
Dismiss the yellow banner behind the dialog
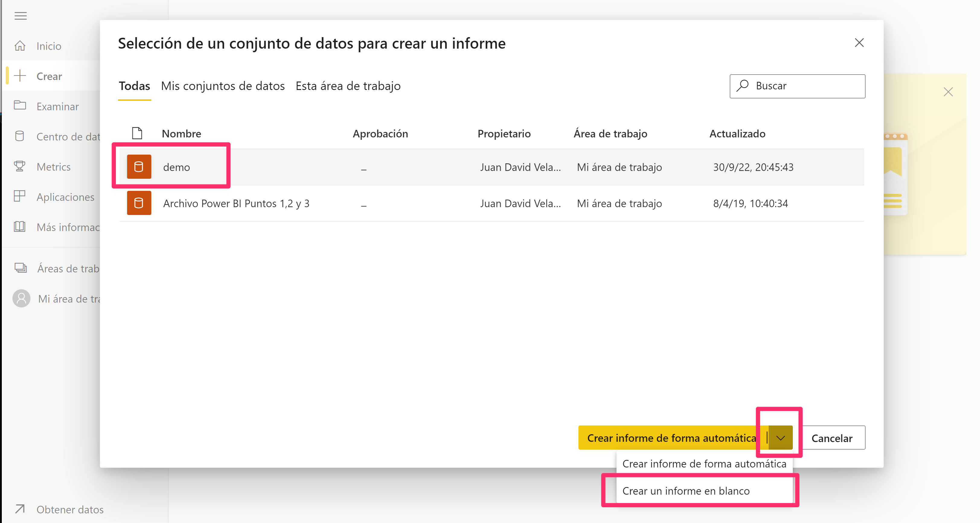[x=948, y=92]
